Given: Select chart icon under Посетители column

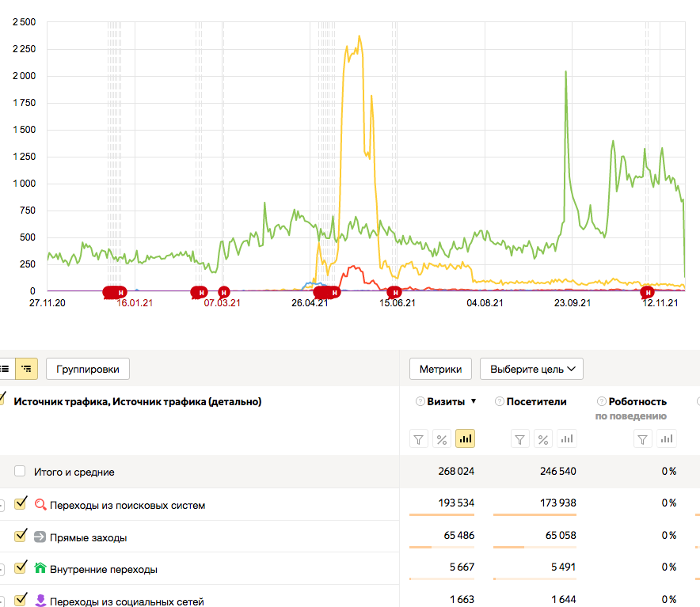Looking at the screenshot, I should point(565,438).
